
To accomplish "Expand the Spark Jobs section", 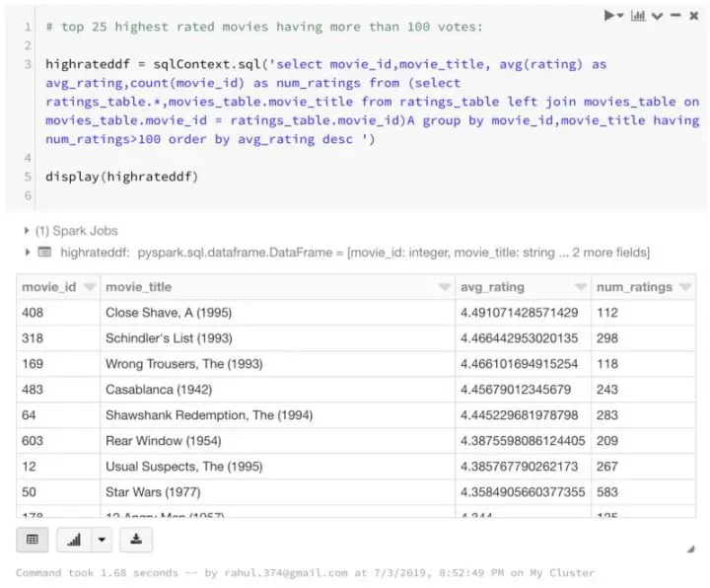I will tap(26, 231).
